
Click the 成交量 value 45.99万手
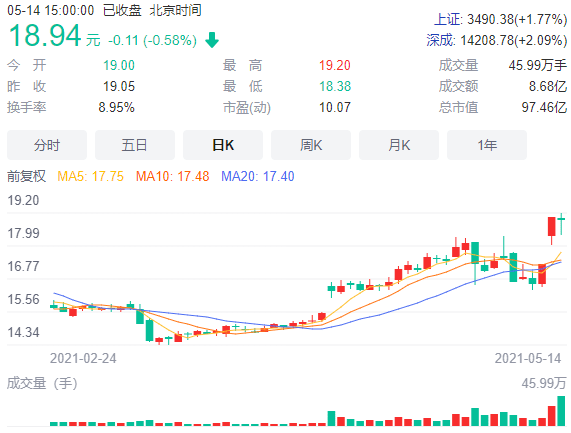click(537, 66)
